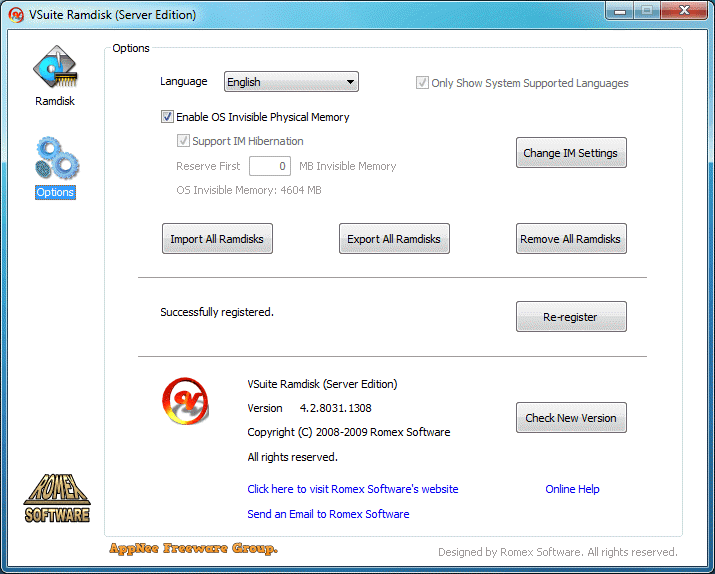Click Change IM Settings button
This screenshot has height=574, width=715.
coord(571,153)
